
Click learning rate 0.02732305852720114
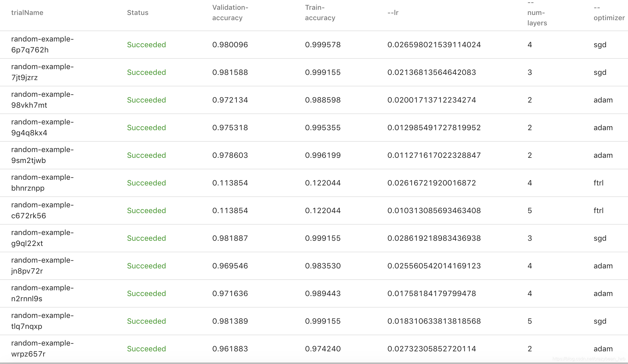(x=432, y=349)
